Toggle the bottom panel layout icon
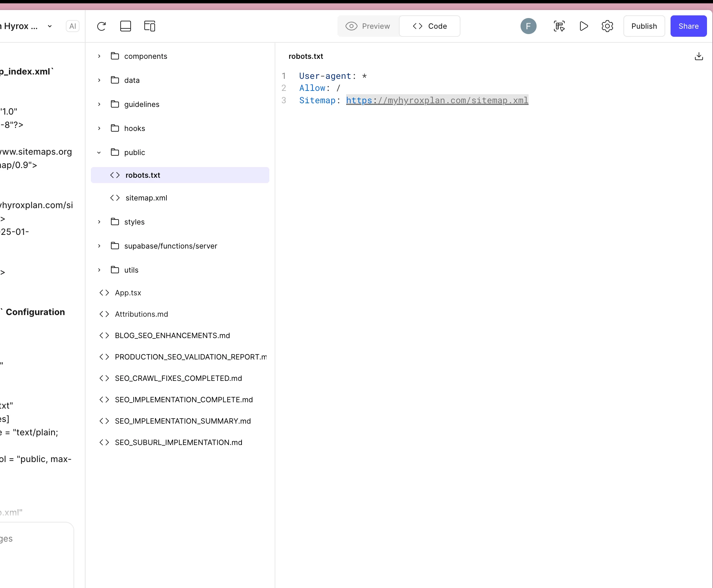The image size is (713, 588). [x=125, y=26]
